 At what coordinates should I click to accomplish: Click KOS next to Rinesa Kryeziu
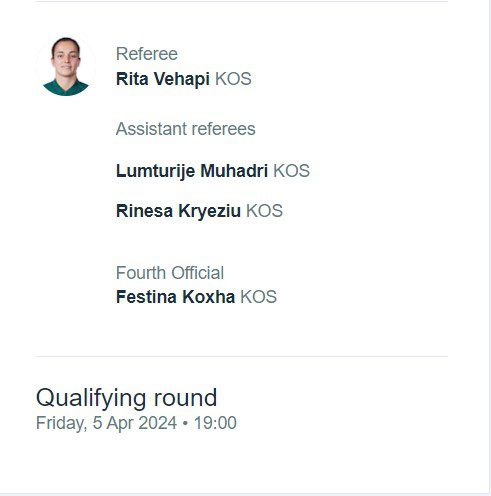click(265, 211)
